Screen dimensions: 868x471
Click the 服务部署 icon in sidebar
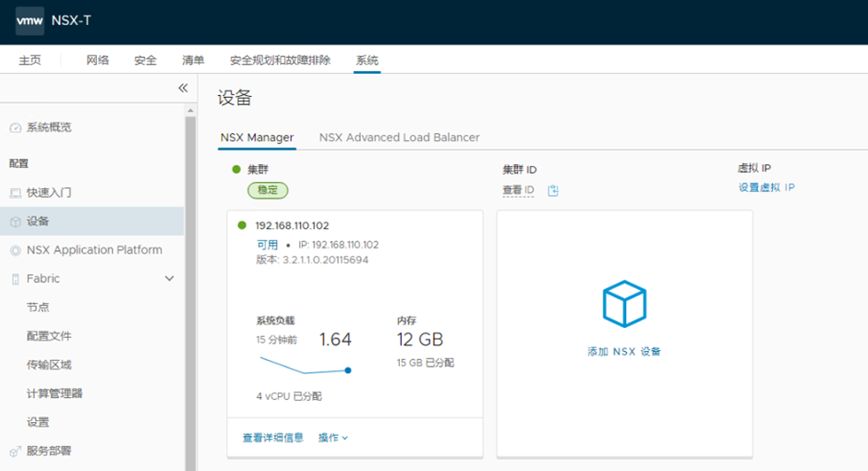(16, 452)
